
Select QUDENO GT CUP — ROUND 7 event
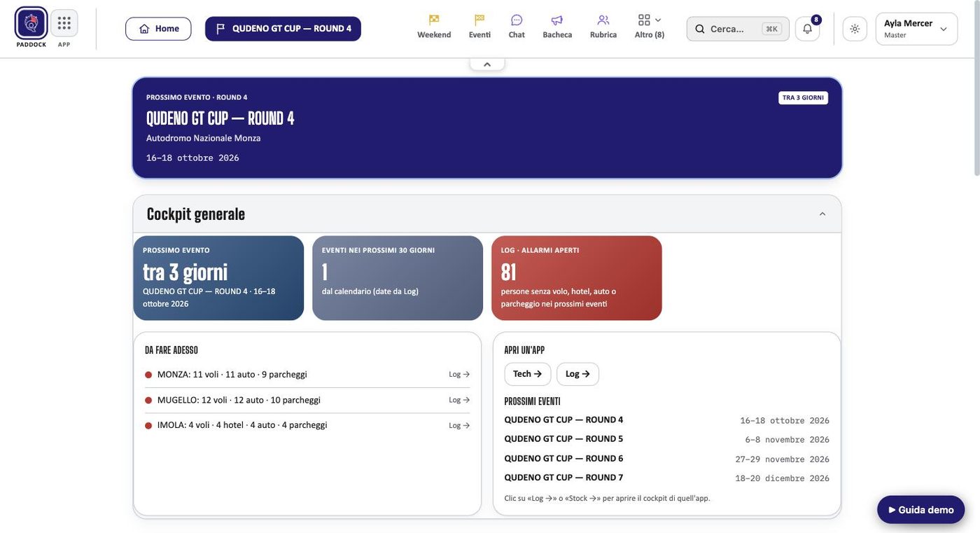pyautogui.click(x=563, y=478)
